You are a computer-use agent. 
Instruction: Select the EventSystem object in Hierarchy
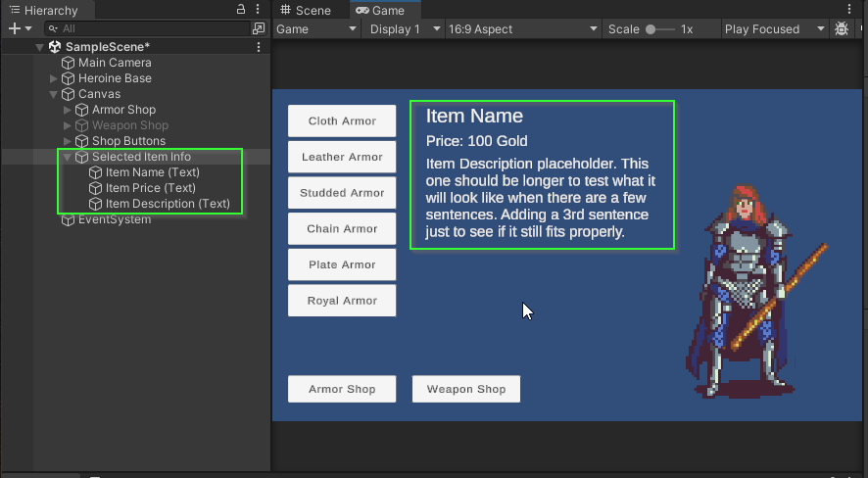click(x=114, y=219)
